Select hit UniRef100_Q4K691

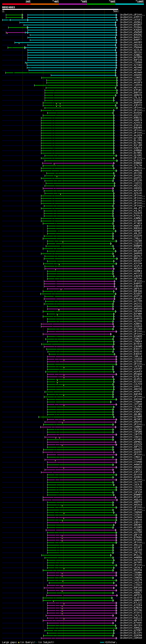coord(131,188)
